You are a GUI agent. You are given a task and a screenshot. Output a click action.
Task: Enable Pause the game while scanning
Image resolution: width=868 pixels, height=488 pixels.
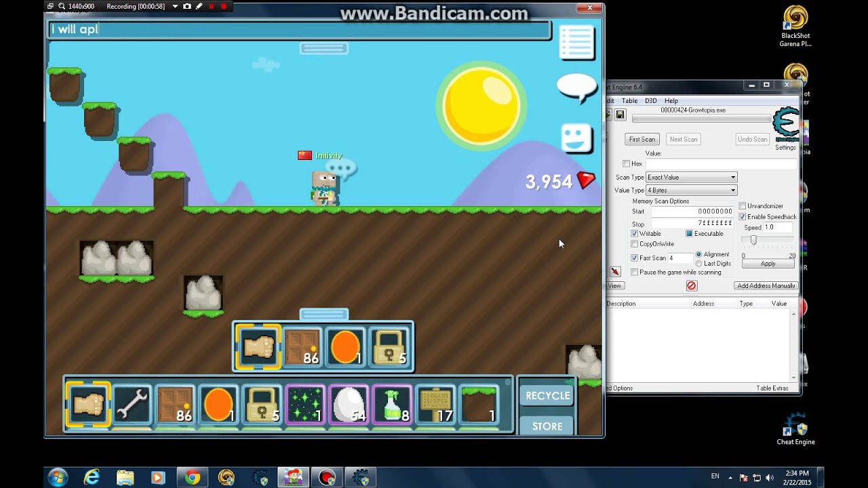(x=635, y=272)
